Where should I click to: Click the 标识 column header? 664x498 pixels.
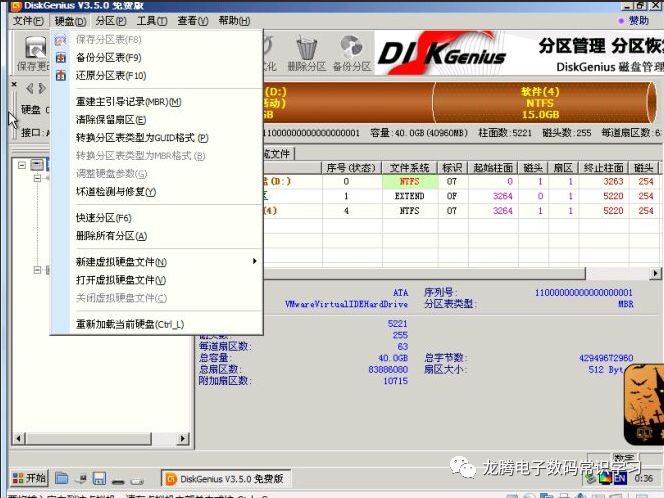(x=453, y=168)
